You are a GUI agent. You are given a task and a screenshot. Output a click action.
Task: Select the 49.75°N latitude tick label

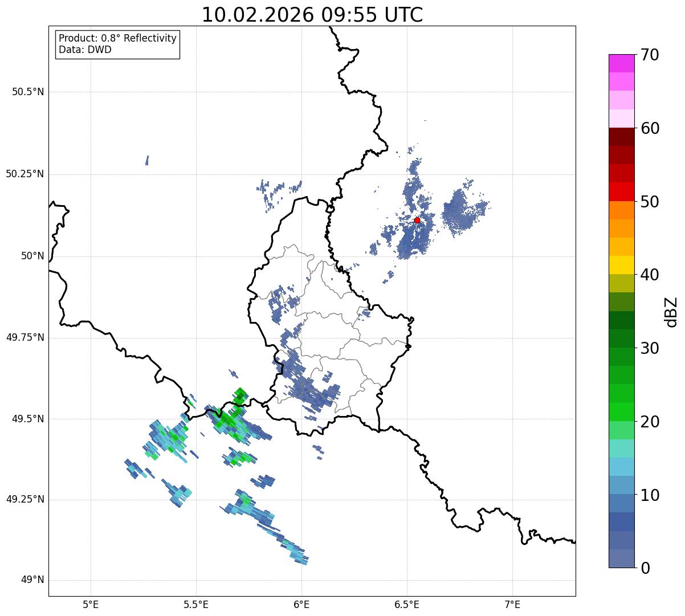[x=25, y=337]
